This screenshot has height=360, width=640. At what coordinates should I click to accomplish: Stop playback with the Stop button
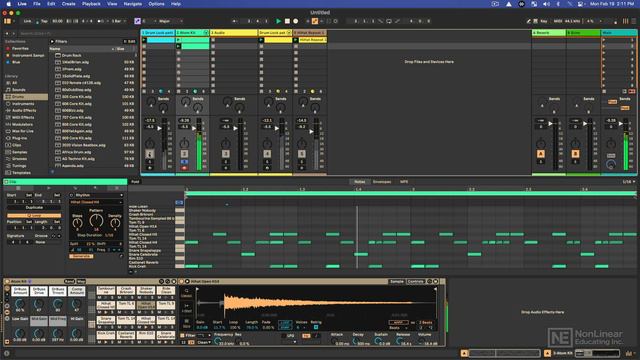coord(287,21)
